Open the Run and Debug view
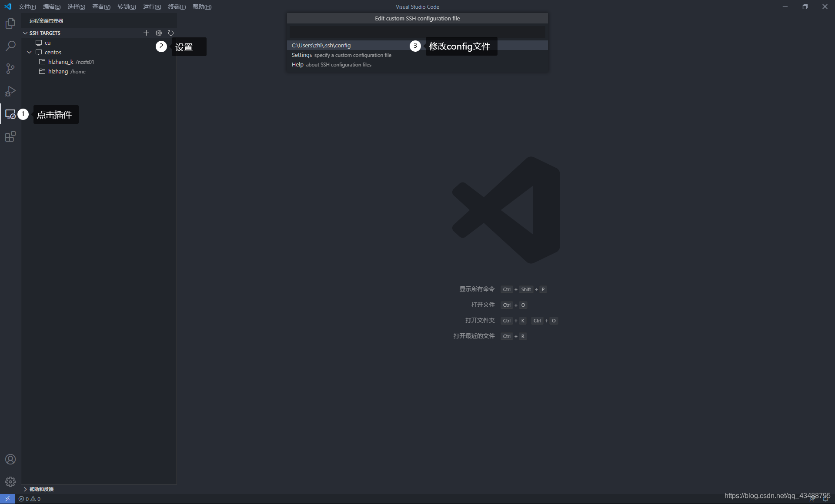 coord(10,91)
